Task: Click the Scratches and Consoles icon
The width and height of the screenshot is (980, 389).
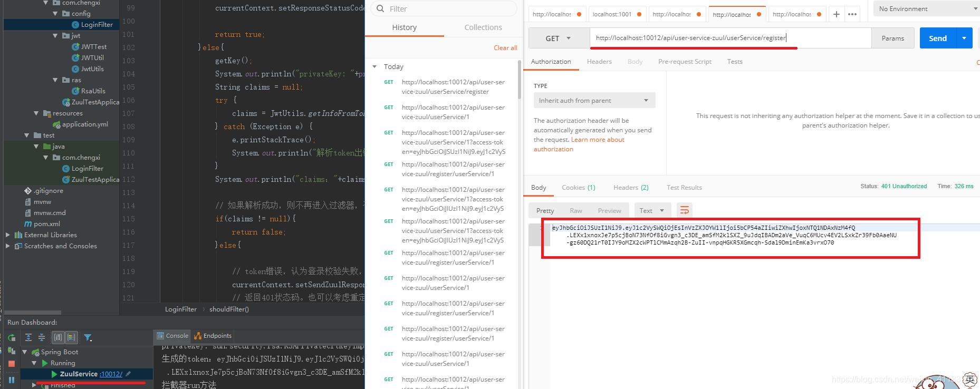Action: tap(18, 246)
